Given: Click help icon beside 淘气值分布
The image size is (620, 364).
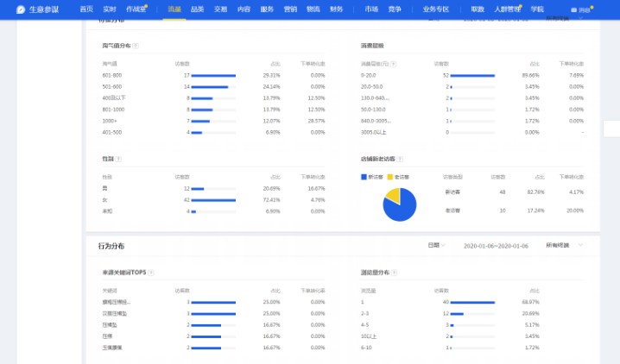Looking at the screenshot, I should (x=136, y=46).
